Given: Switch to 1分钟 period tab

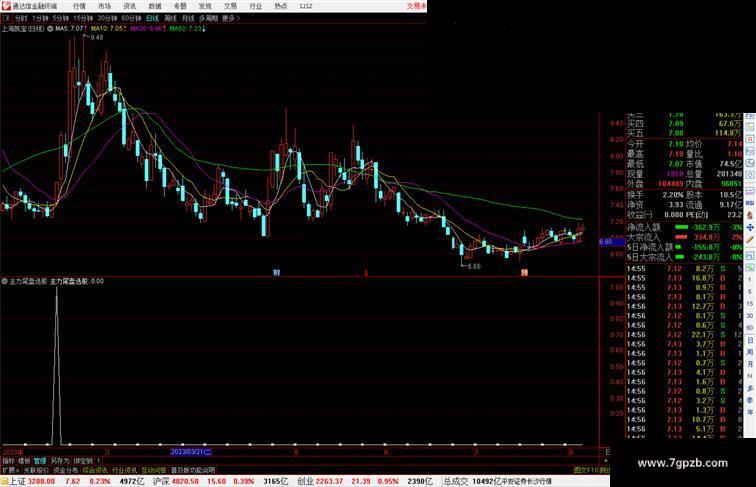Looking at the screenshot, I should coord(40,18).
